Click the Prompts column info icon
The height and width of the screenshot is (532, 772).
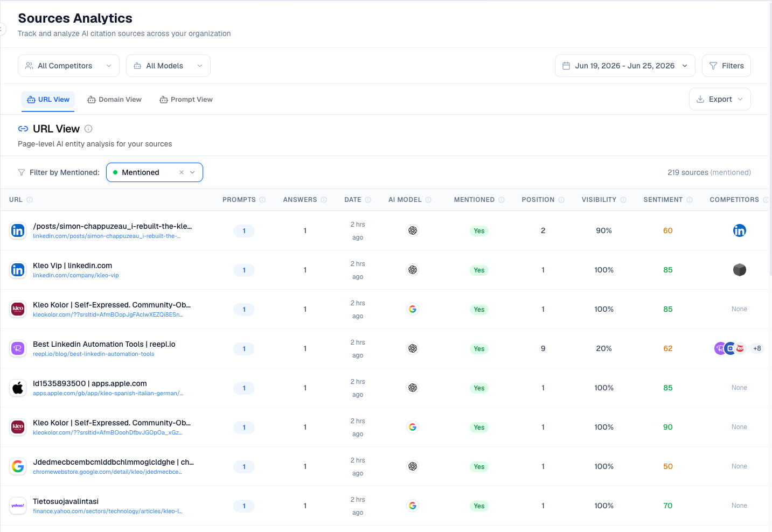pos(262,200)
